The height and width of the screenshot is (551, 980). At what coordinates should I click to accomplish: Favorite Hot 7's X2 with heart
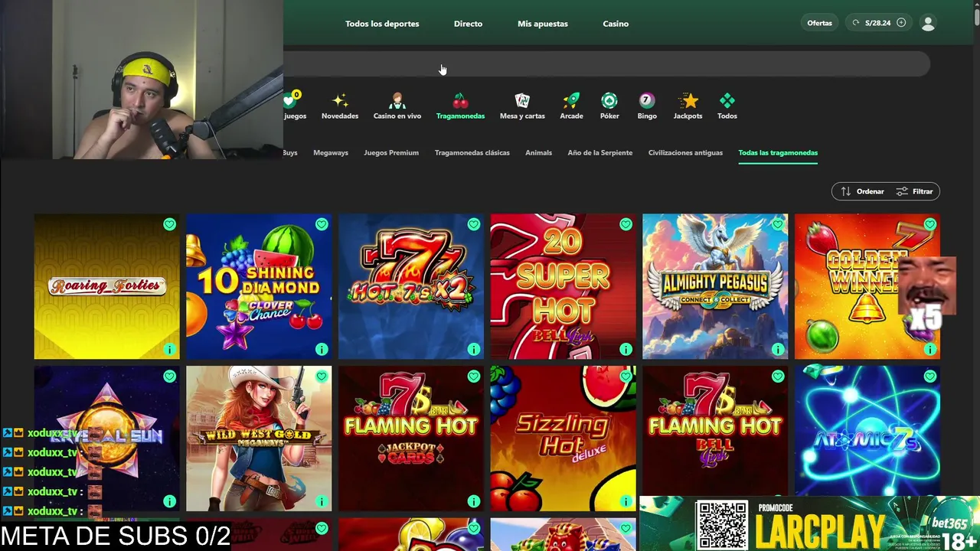(x=474, y=224)
